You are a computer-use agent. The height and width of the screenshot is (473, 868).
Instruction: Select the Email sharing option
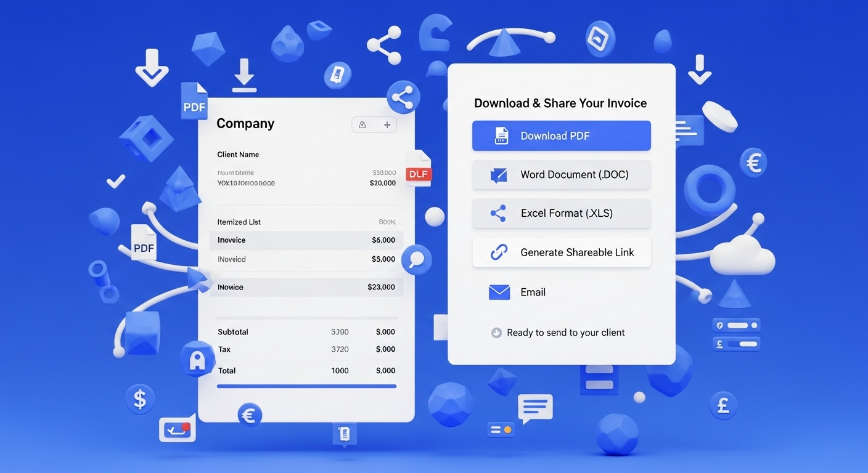coord(533,293)
